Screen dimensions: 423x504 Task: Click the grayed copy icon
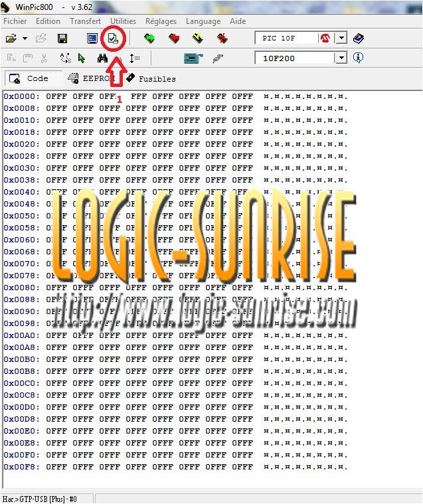(11, 58)
